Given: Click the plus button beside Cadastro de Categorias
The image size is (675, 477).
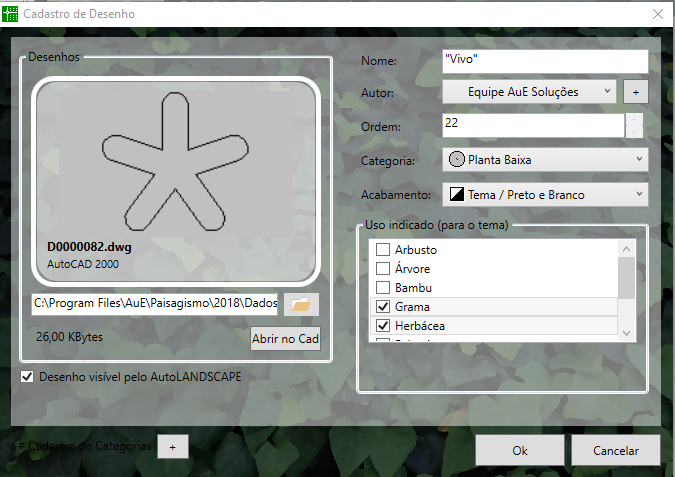Looking at the screenshot, I should (172, 447).
